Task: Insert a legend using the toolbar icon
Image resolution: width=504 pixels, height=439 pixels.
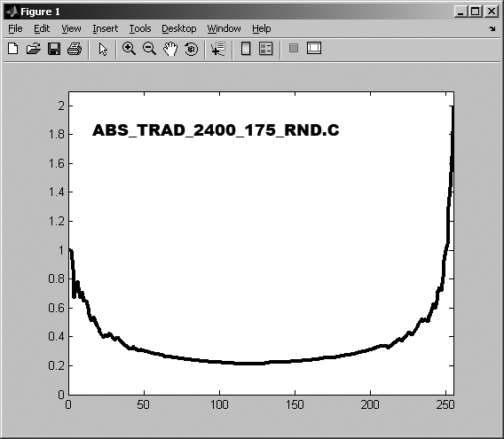Action: (266, 49)
